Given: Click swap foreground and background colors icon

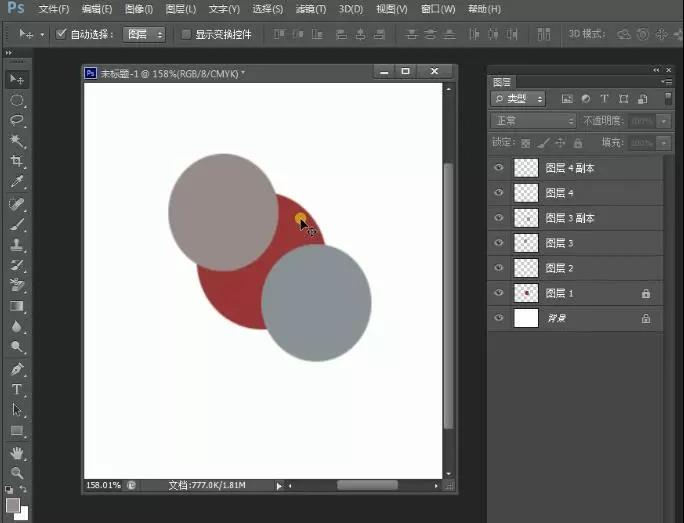Looking at the screenshot, I should 23,489.
